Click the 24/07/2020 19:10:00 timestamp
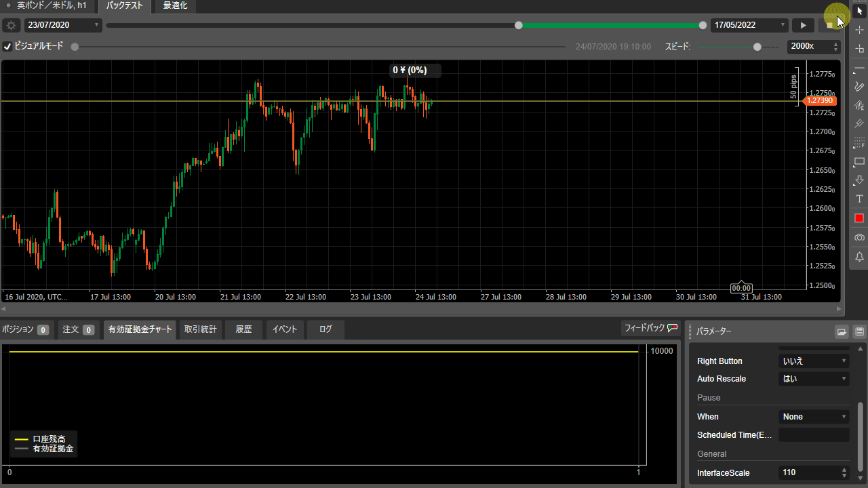This screenshot has width=868, height=488. (613, 47)
